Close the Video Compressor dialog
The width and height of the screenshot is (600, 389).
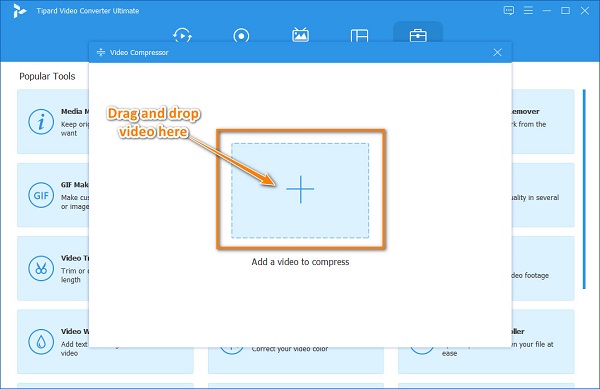point(497,52)
